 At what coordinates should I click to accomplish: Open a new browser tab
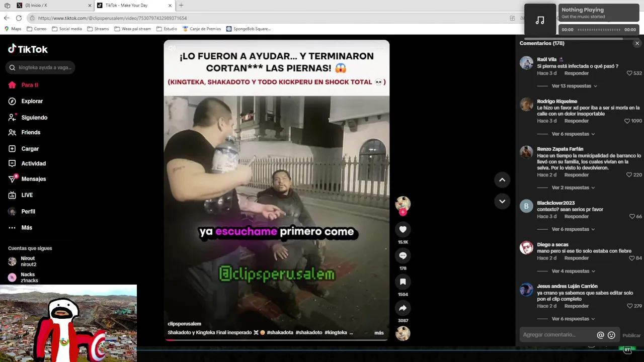181,5
